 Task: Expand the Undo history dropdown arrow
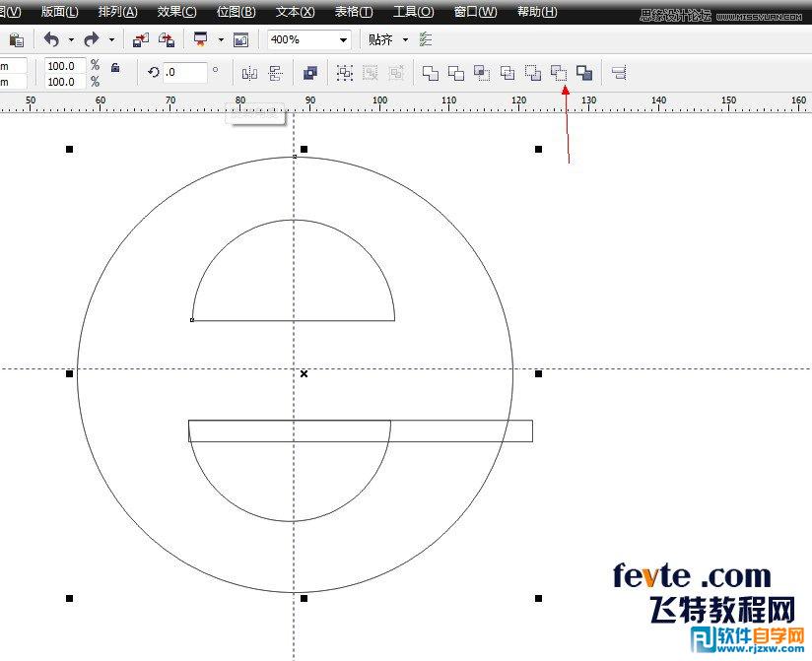click(70, 39)
